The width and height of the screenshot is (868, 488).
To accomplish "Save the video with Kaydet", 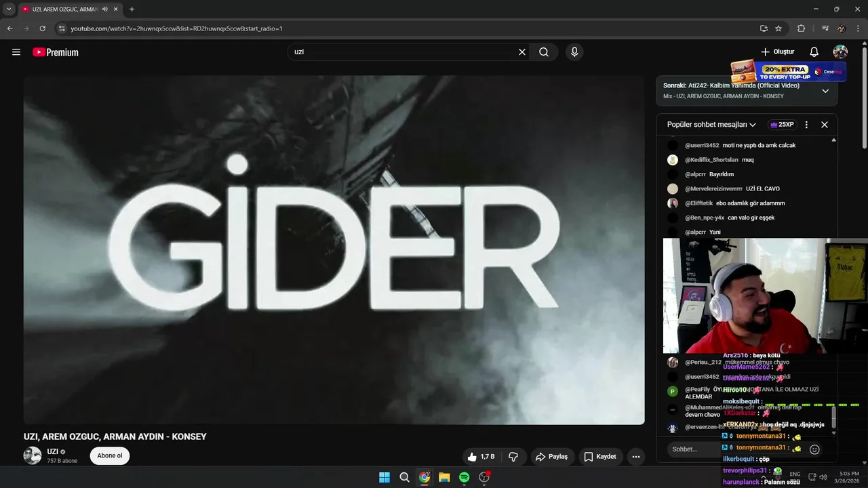I will click(600, 457).
